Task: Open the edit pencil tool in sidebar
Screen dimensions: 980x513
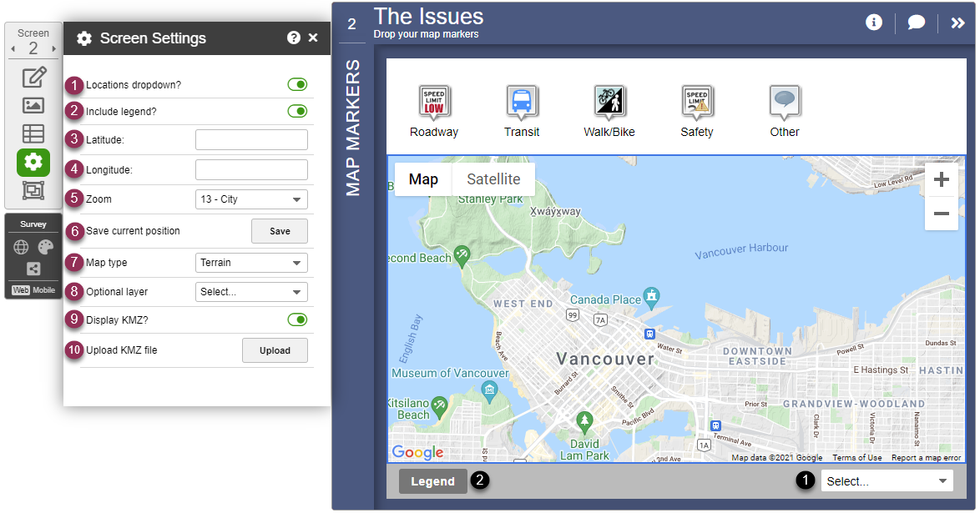Action: [x=33, y=78]
